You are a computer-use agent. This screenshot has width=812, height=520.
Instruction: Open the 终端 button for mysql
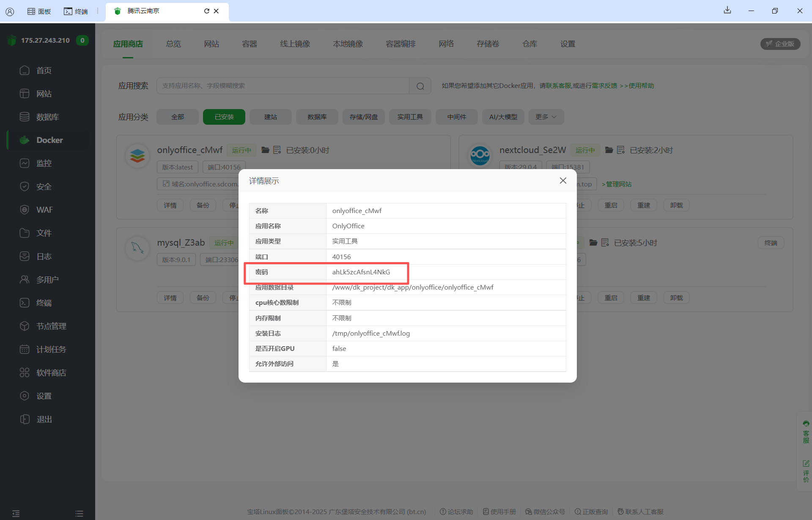coord(771,243)
